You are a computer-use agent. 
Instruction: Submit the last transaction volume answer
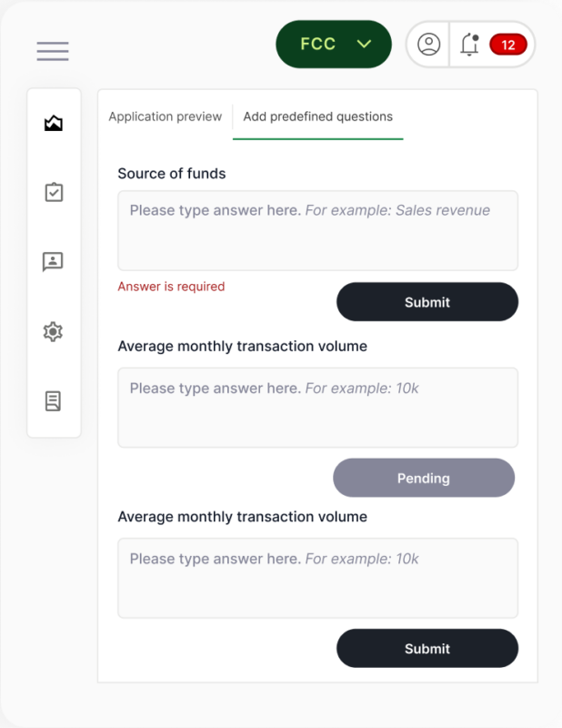tap(427, 649)
